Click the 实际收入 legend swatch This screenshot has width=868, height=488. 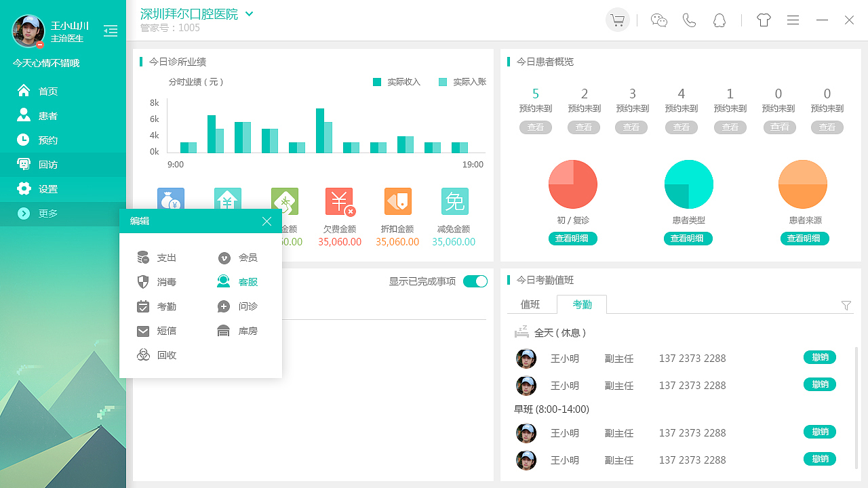coord(377,82)
